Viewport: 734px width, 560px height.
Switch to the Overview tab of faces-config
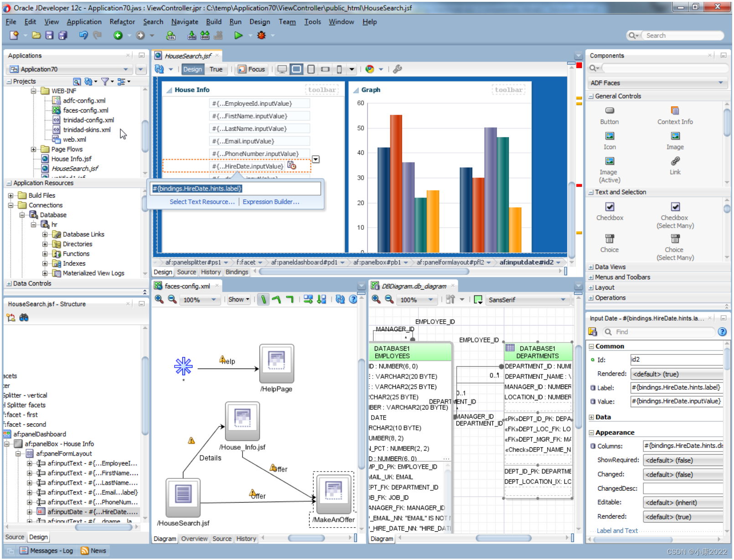[x=194, y=539]
